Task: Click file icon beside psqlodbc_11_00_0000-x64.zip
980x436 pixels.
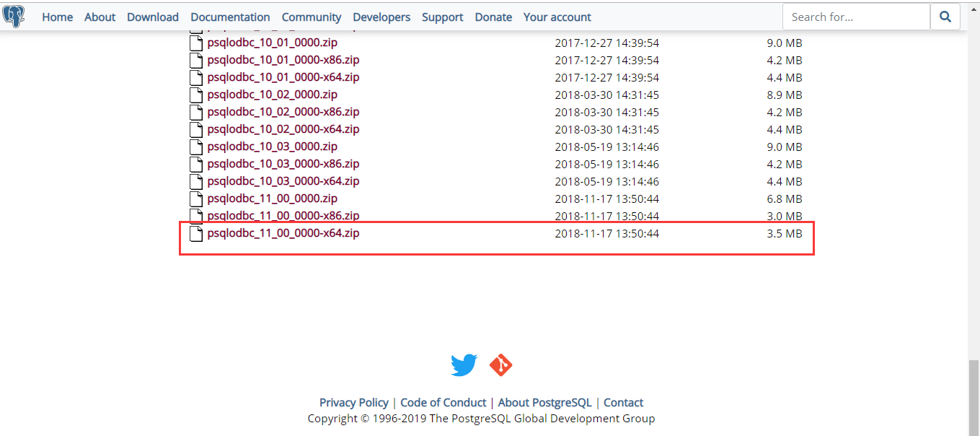Action: click(196, 233)
